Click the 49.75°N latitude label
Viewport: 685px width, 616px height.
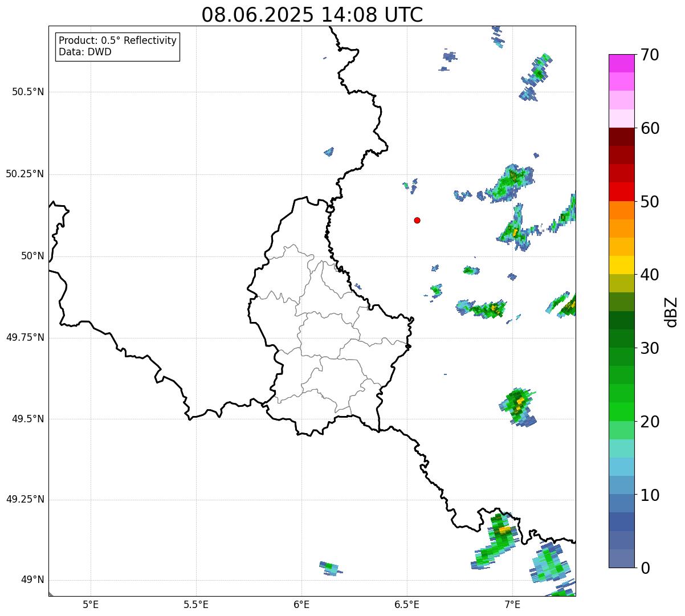click(x=25, y=337)
